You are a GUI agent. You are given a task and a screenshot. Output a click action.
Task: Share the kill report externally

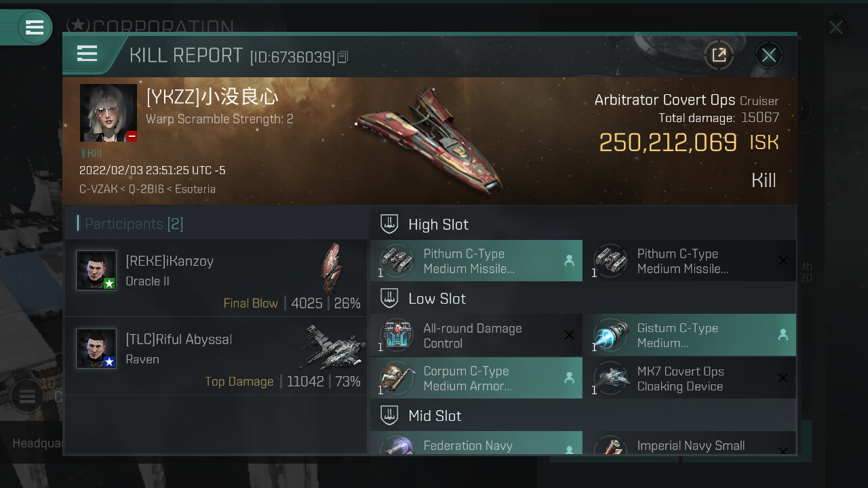click(x=719, y=55)
